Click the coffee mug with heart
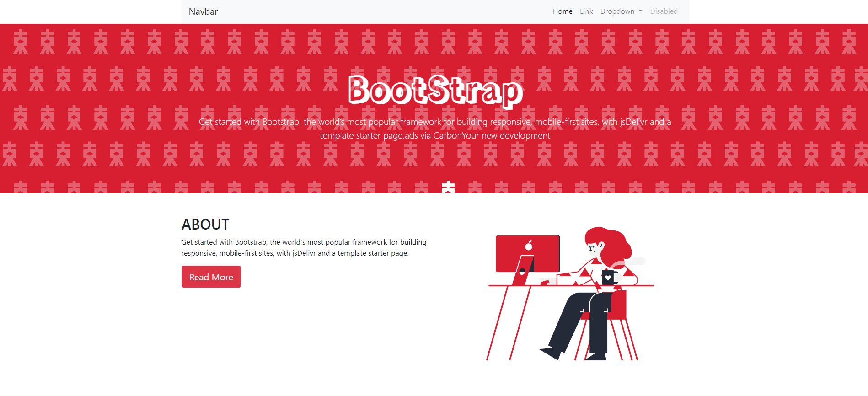 (609, 278)
